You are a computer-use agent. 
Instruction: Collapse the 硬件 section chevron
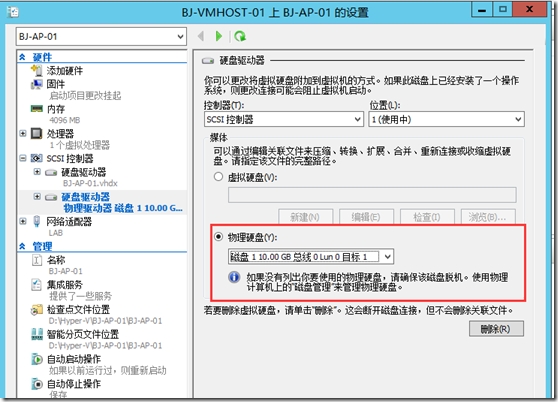pos(22,57)
